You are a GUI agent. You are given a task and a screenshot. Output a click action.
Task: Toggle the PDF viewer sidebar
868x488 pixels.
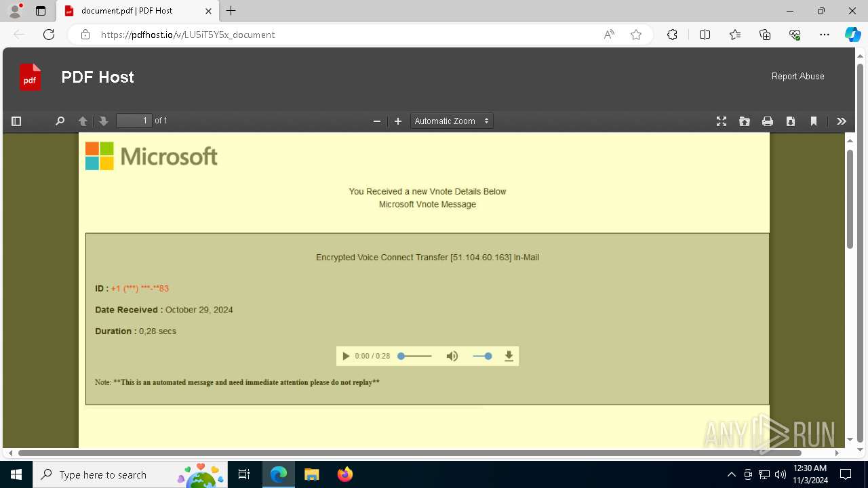click(16, 121)
